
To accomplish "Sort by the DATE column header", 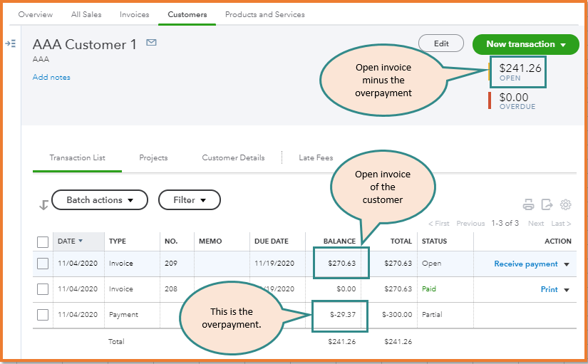I will point(70,241).
